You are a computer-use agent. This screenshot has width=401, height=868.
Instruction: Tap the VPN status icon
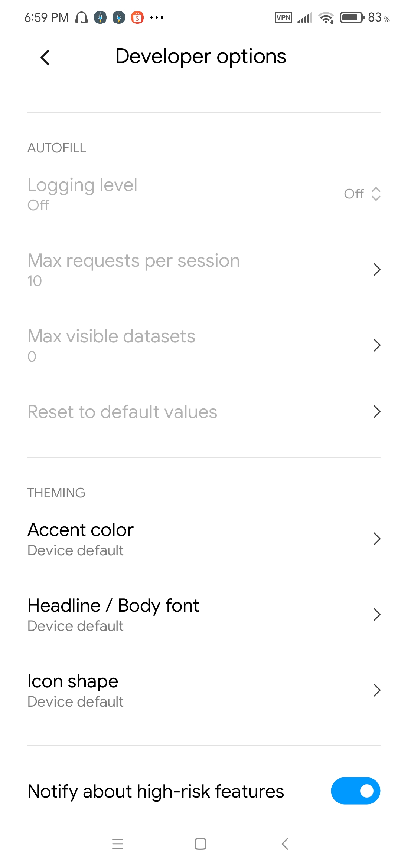point(283,17)
